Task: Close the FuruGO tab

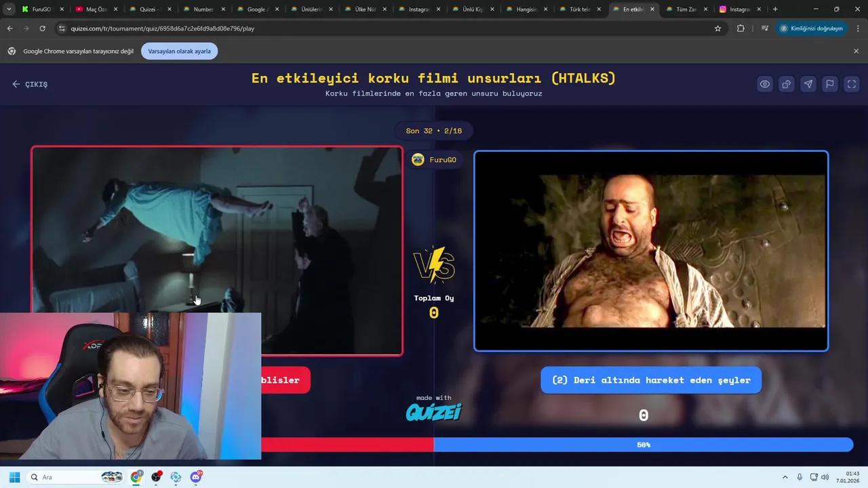Action: (x=62, y=9)
